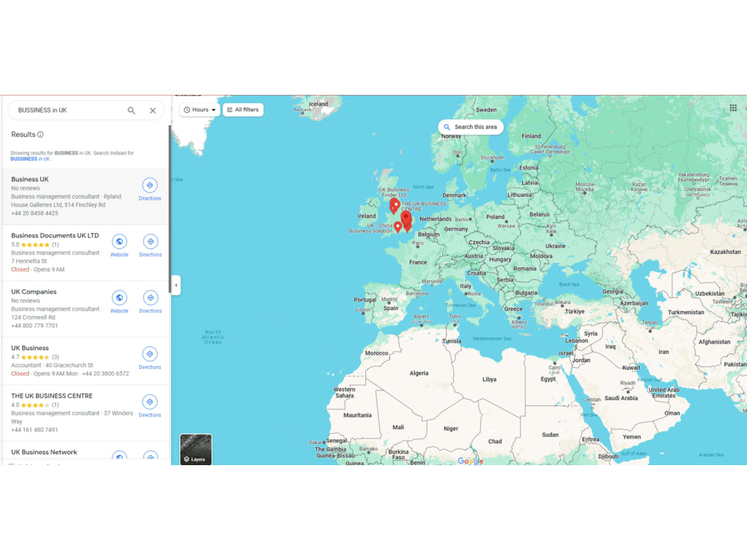The width and height of the screenshot is (747, 560).
Task: Click THE UK BUSINESS CENTRE map label
Action: pos(424,206)
